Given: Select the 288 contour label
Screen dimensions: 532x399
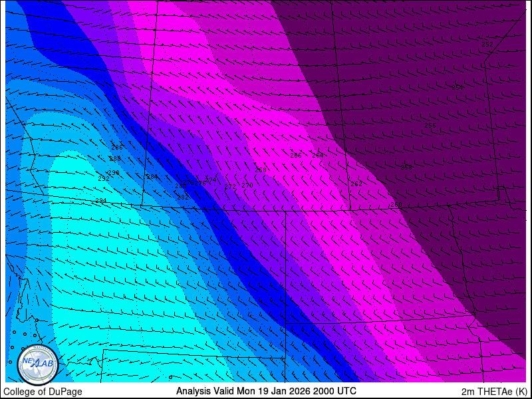Looking at the screenshot, I should (115, 159).
